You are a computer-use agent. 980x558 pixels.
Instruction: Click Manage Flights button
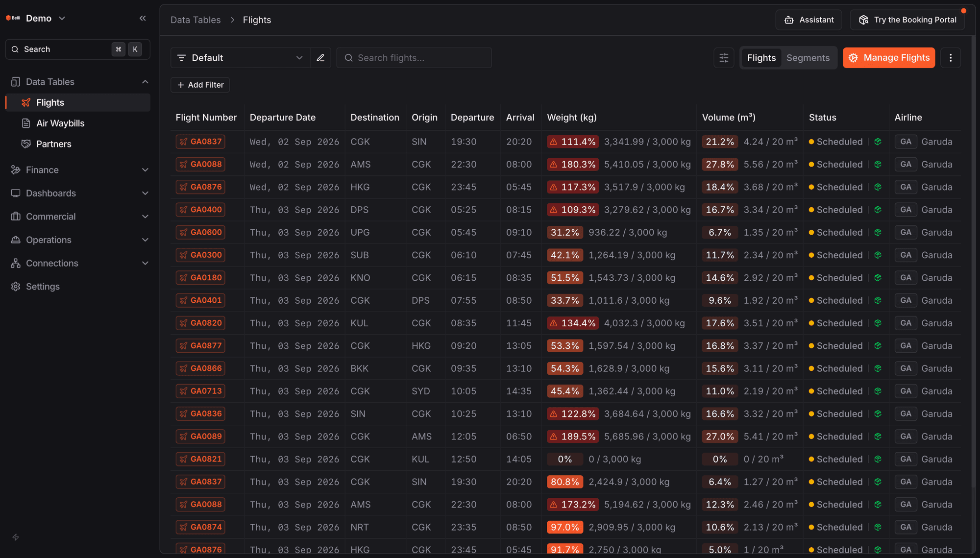pos(889,58)
